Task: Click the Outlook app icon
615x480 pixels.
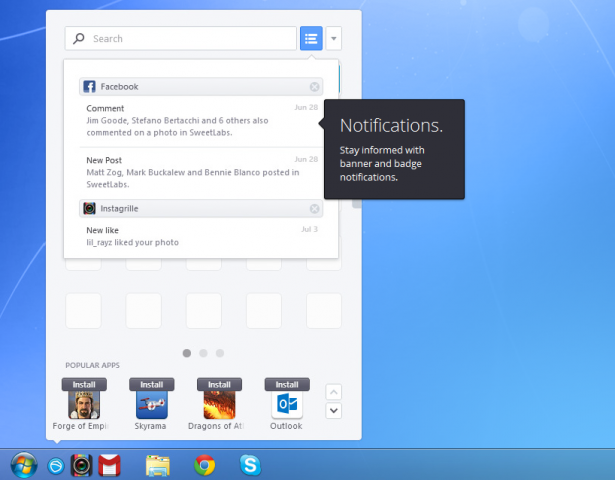Action: 287,404
